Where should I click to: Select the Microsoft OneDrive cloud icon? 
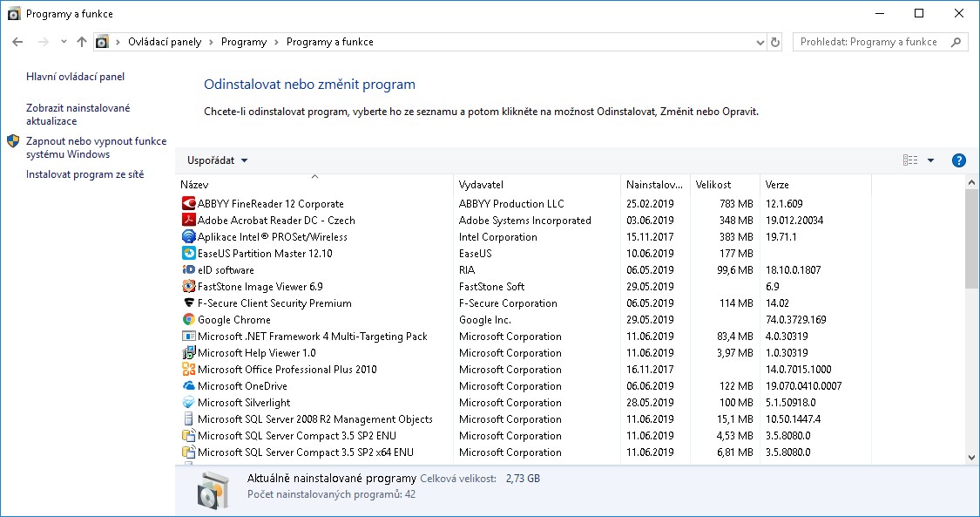pyautogui.click(x=188, y=386)
